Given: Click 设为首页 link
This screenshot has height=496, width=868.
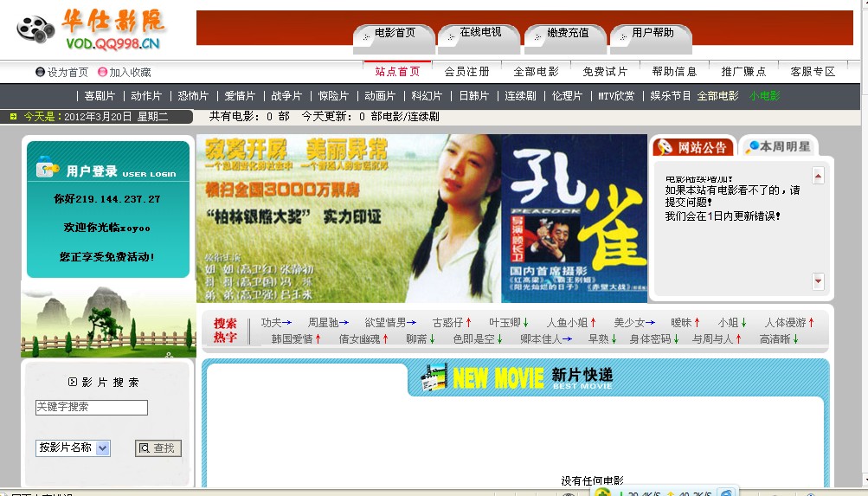Looking at the screenshot, I should [x=68, y=72].
